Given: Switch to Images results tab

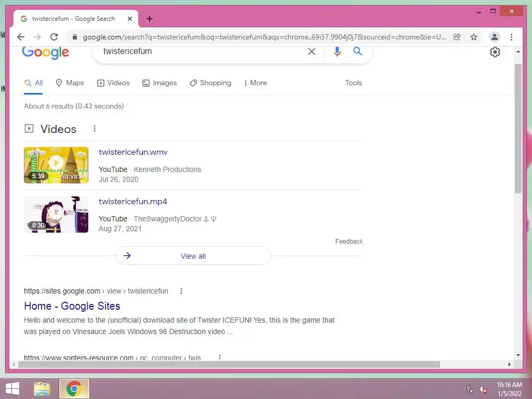Looking at the screenshot, I should [159, 83].
